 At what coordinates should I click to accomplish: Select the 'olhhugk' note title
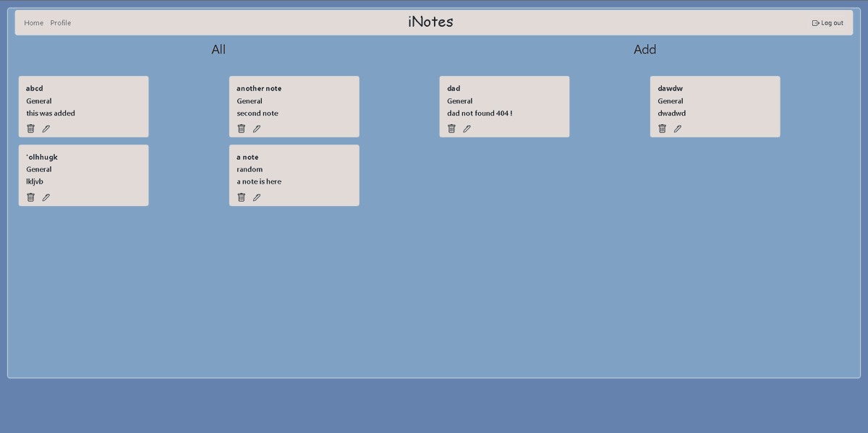point(42,157)
